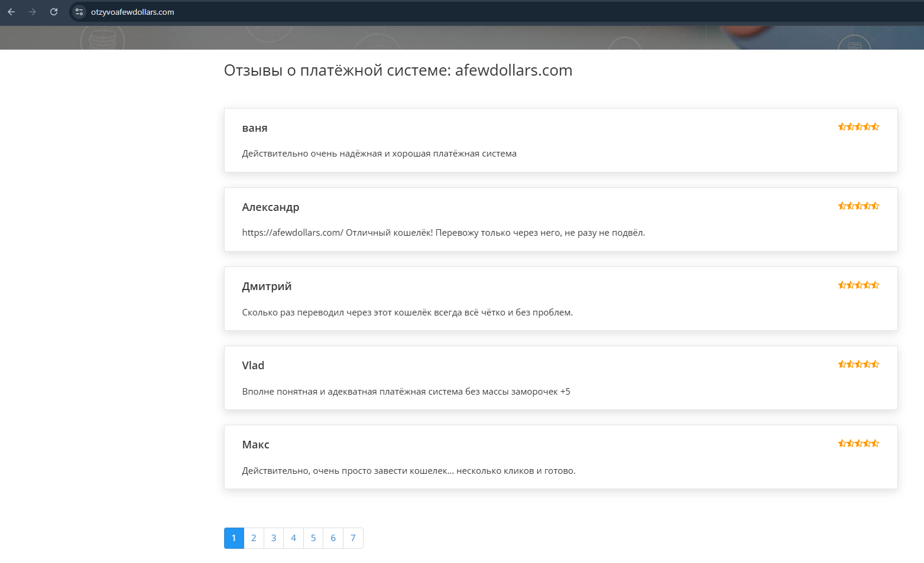Click the reviewer name Александр
The image size is (924, 563).
(271, 207)
